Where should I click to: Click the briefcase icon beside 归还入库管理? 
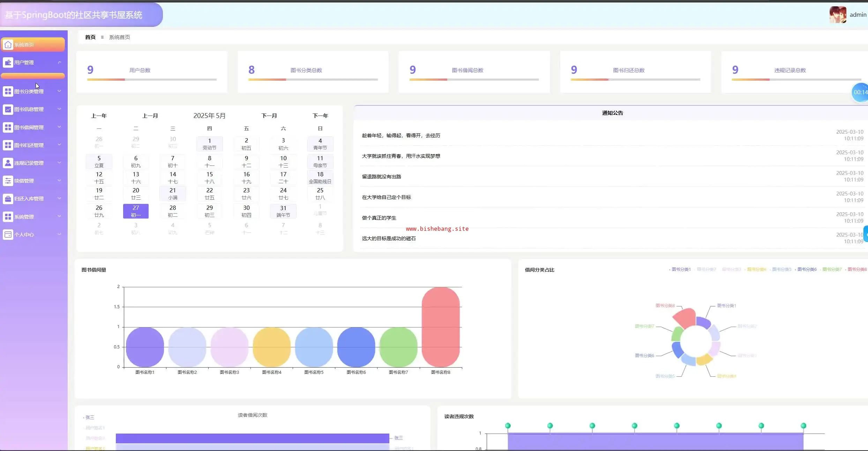(8, 199)
